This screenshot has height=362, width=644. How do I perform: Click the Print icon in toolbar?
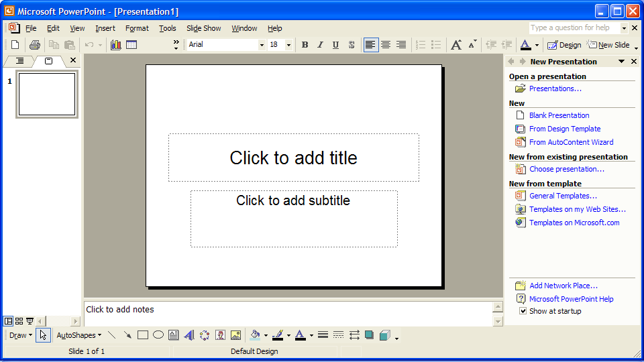(34, 45)
